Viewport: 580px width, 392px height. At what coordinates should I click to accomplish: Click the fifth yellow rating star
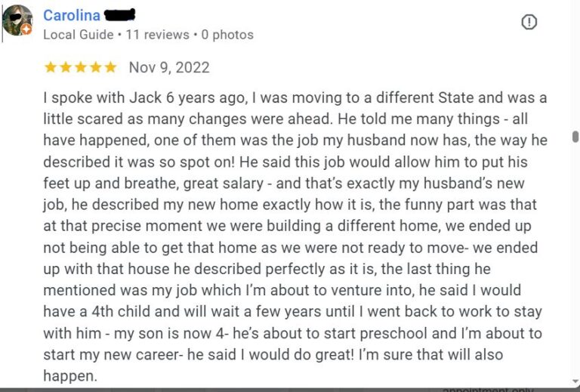point(110,67)
